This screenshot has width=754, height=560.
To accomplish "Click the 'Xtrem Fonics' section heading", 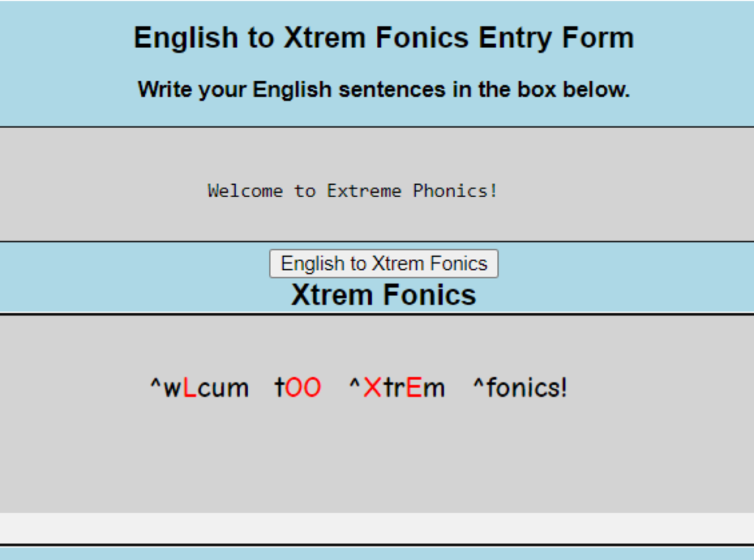I will click(x=384, y=294).
